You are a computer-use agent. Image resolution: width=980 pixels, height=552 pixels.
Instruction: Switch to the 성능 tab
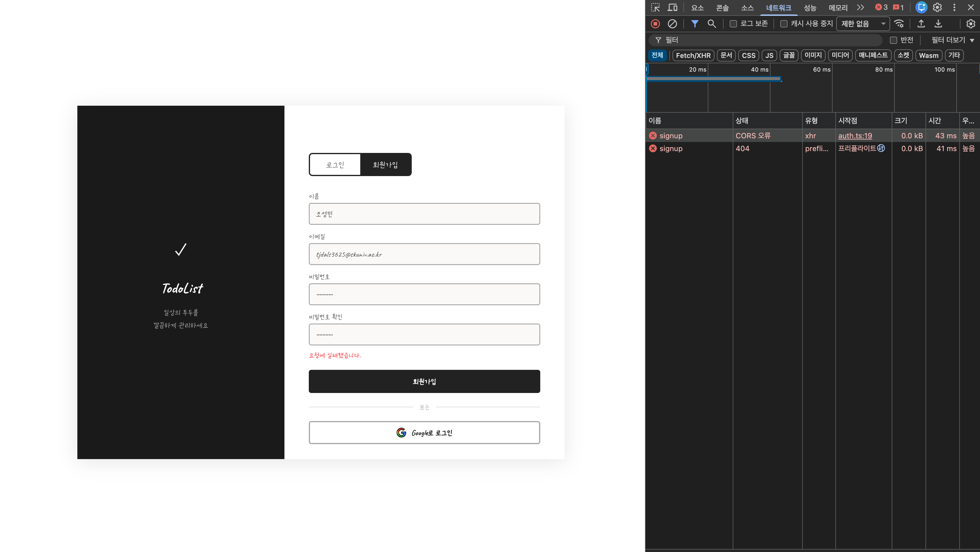pyautogui.click(x=810, y=8)
